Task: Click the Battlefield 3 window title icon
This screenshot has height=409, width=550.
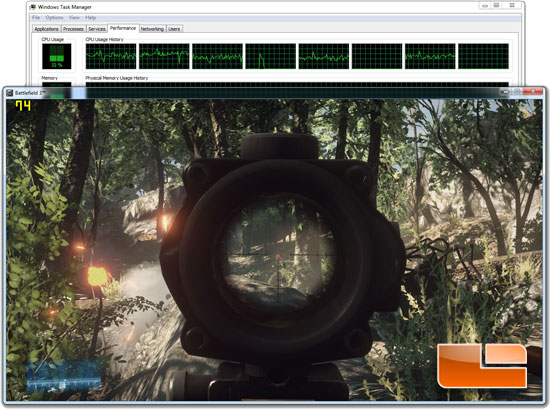Action: (9, 93)
